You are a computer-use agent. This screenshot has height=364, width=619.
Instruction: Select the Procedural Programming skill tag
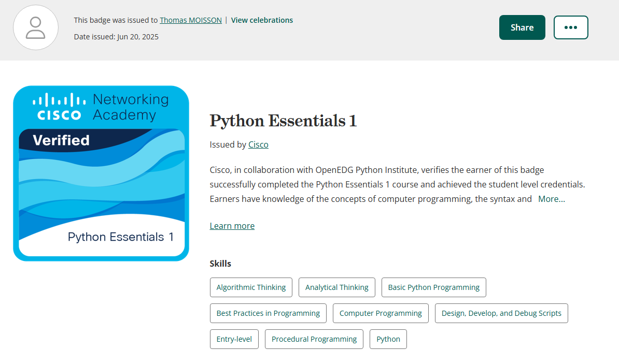coord(314,339)
